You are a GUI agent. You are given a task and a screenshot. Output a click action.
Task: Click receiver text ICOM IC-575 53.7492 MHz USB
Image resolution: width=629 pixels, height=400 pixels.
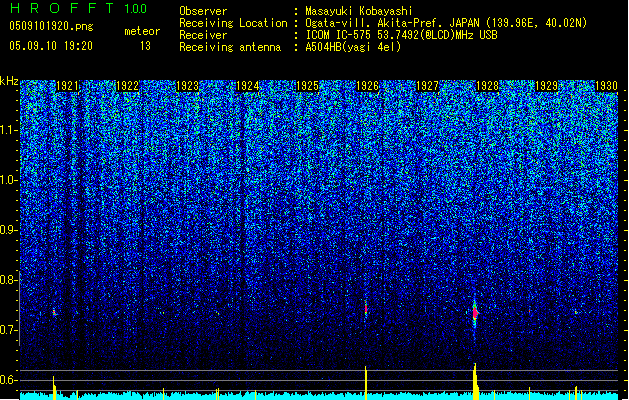401,35
